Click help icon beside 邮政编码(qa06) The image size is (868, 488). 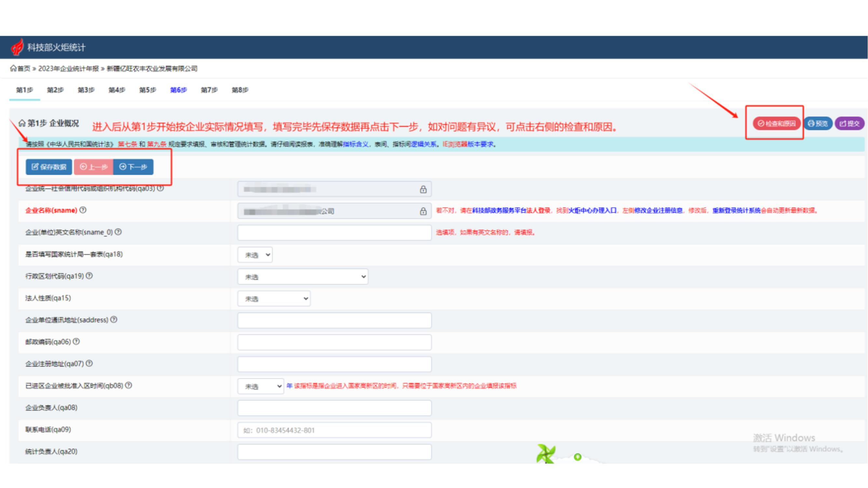coord(76,342)
